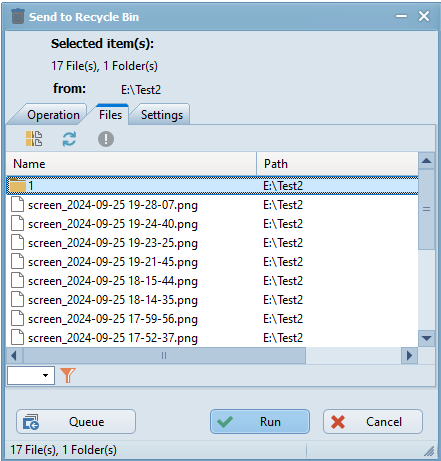Select the folder icon named 1
441x461 pixels.
click(18, 185)
